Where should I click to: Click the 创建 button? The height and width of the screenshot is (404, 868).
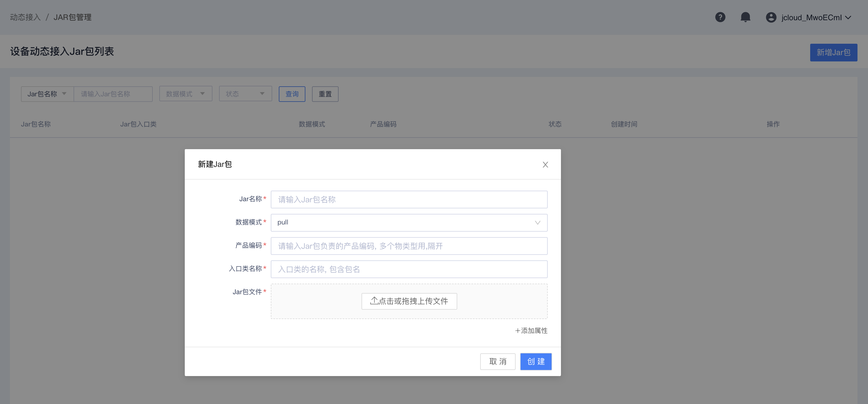(x=536, y=362)
